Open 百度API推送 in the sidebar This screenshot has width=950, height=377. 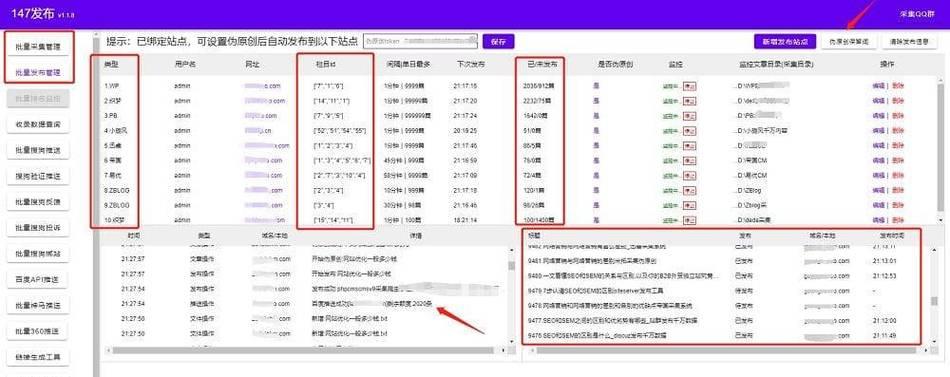38,279
